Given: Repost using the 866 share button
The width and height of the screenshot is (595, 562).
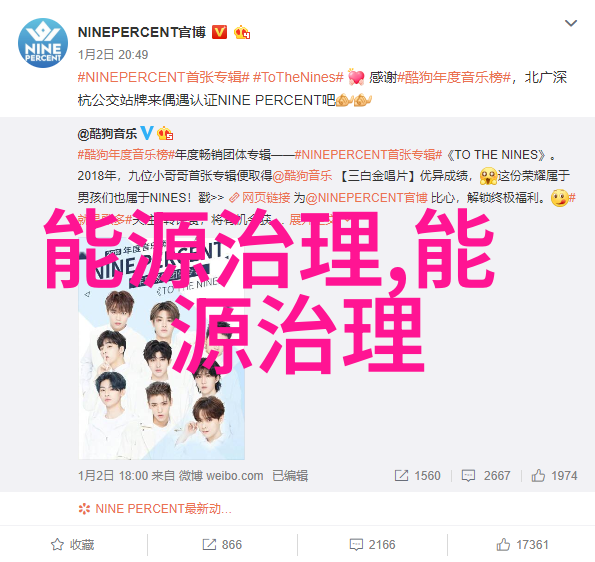Looking at the screenshot, I should [x=222, y=545].
